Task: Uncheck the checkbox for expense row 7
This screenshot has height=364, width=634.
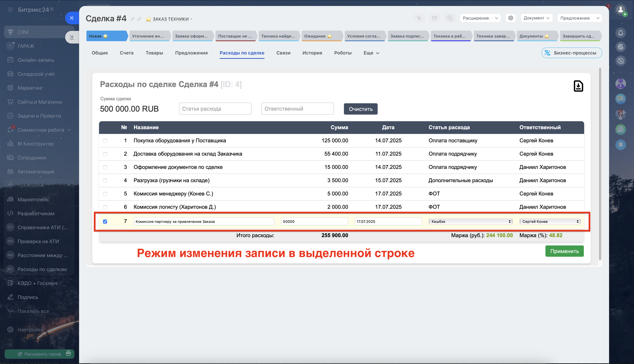Action: [105, 222]
